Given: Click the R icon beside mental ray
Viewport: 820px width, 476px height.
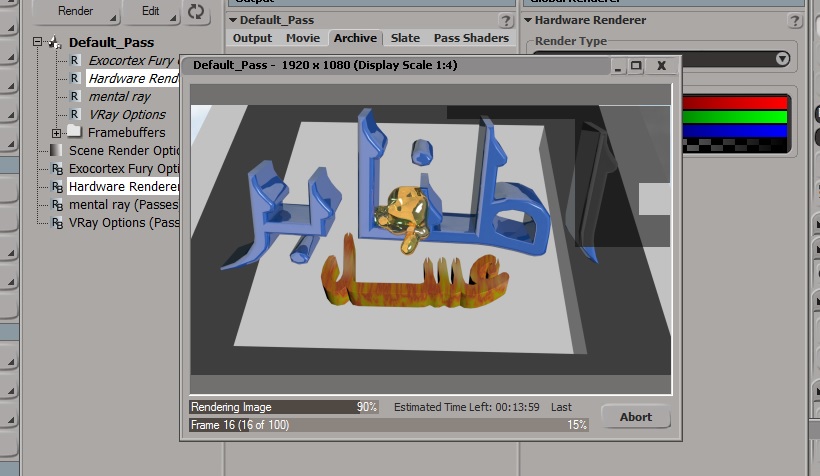Looking at the screenshot, I should click(75, 96).
